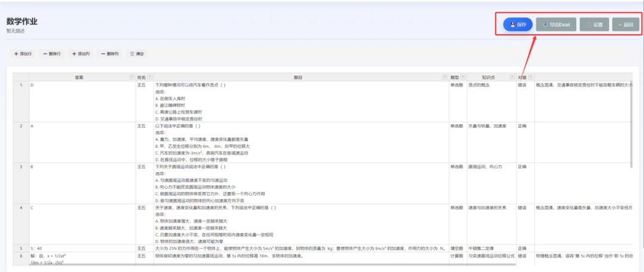Export the table via 导出Excel

tap(556, 24)
